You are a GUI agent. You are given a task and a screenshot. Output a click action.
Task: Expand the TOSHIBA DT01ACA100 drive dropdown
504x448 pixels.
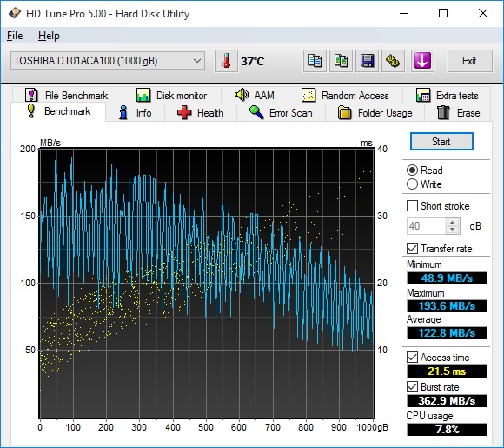coord(108,61)
